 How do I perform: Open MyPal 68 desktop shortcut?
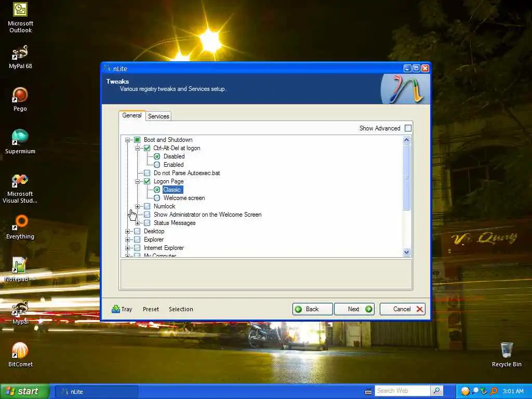pos(20,57)
